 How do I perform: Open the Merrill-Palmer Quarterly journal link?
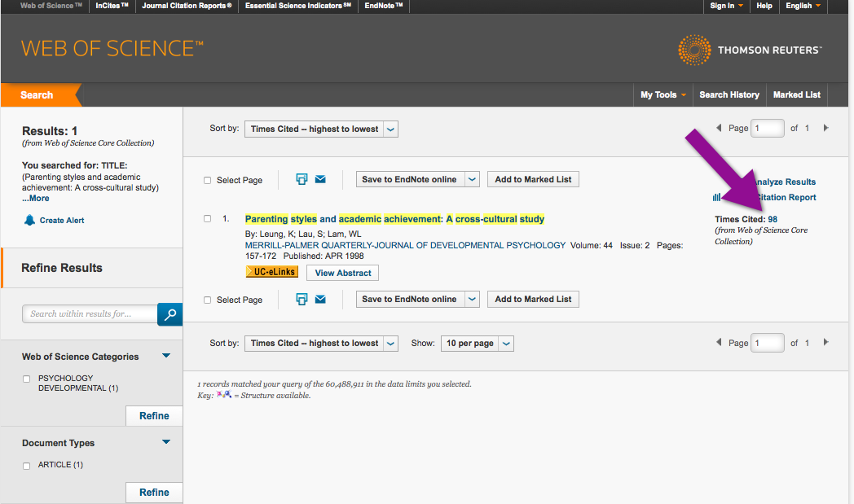pyautogui.click(x=405, y=245)
